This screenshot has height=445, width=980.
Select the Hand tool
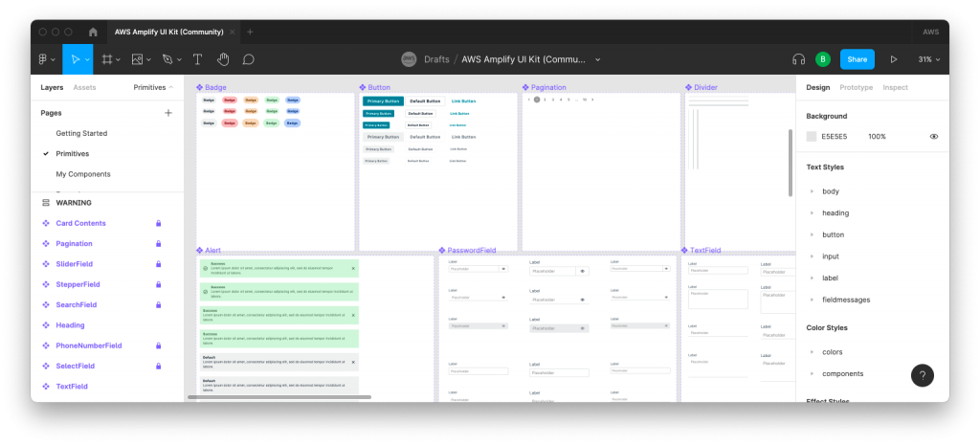point(223,59)
